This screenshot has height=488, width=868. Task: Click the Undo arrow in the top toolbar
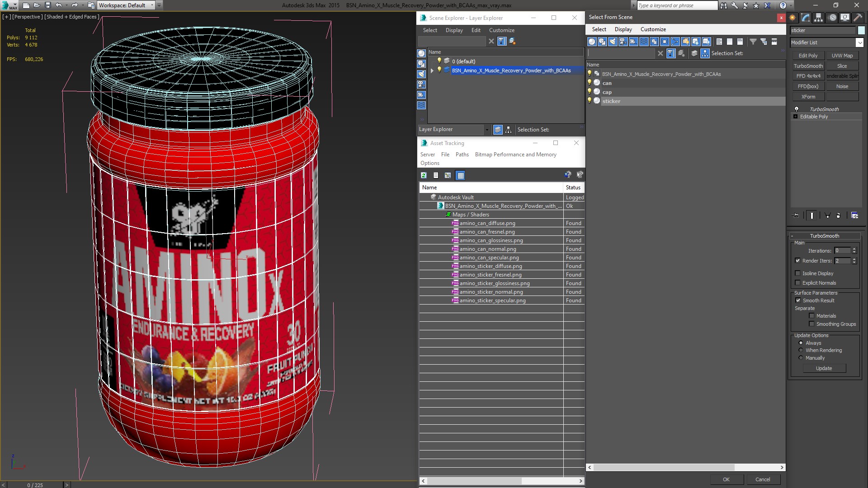(59, 5)
